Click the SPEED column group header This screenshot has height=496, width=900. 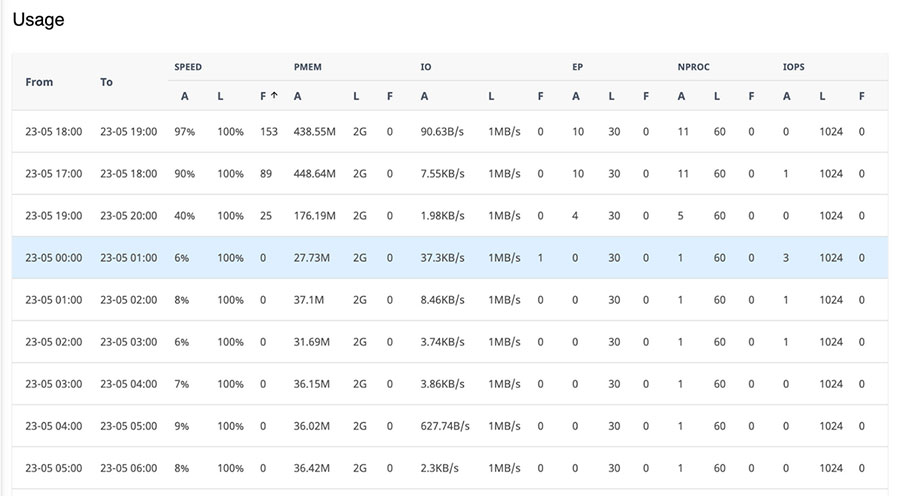pyautogui.click(x=188, y=67)
